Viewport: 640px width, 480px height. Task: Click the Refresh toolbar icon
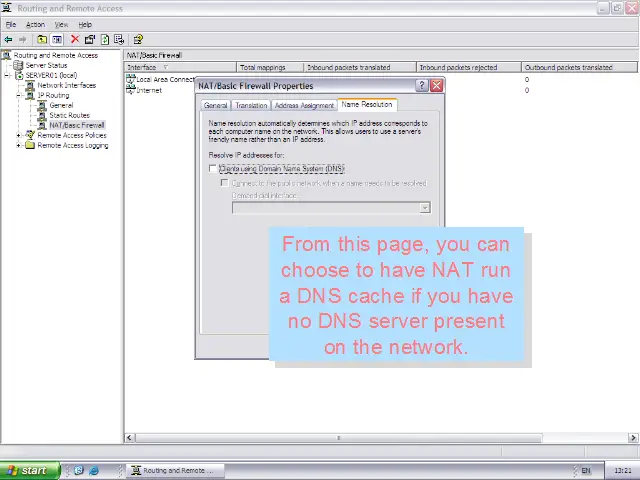point(104,40)
